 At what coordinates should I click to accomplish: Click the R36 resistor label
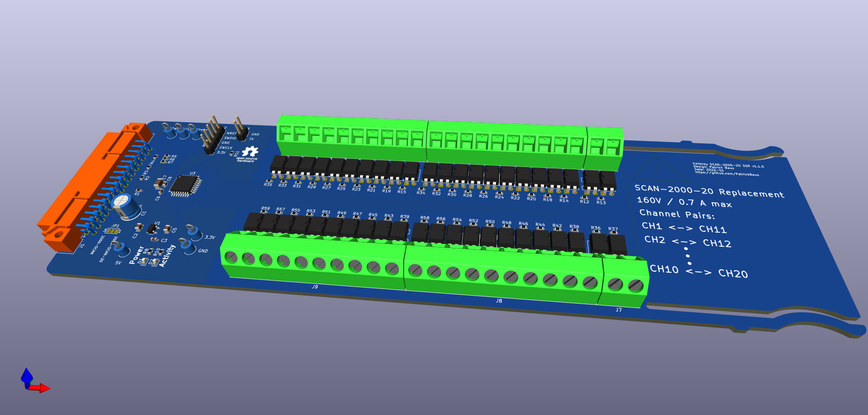[x=596, y=228]
